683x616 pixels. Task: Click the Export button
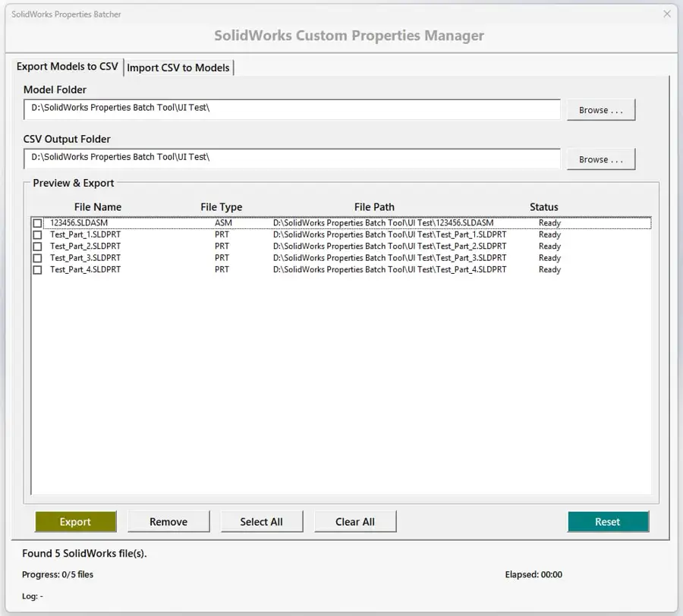[75, 521]
